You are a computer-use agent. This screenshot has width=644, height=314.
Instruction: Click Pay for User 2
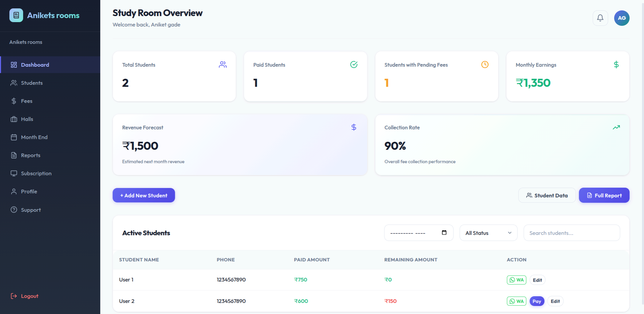point(537,301)
